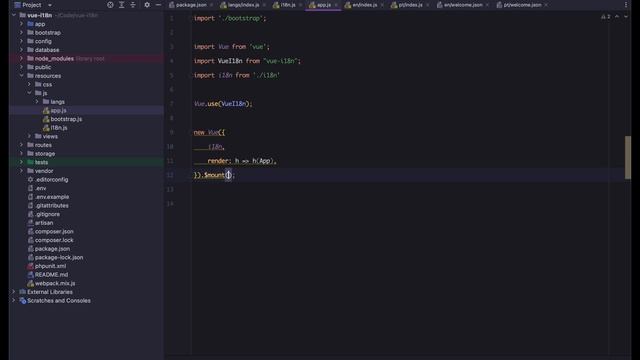
Task: Select package-lock.json in the tree
Action: (x=59, y=258)
